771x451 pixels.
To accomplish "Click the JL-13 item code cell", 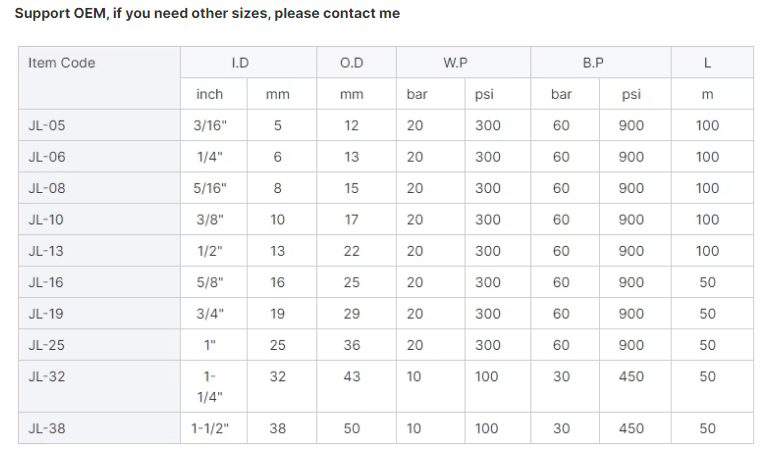I will point(46,251).
